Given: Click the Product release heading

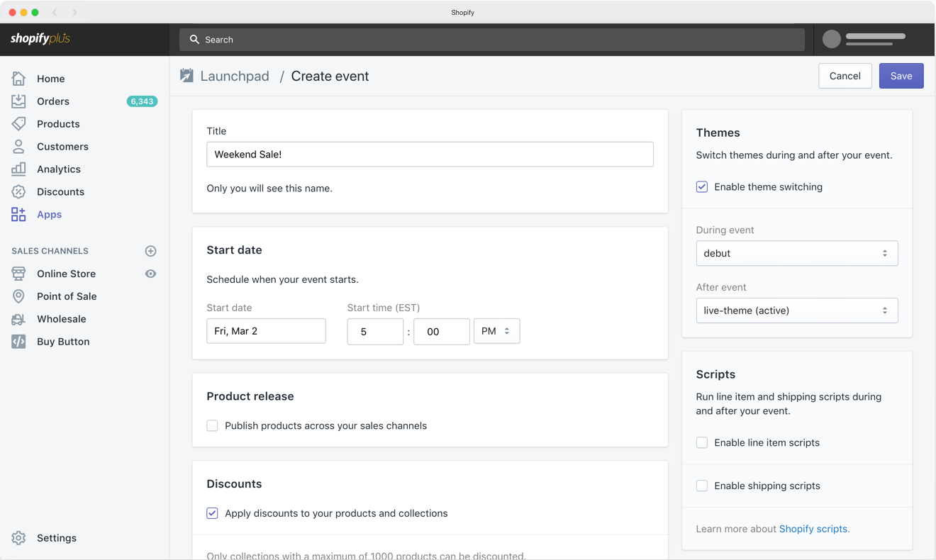Looking at the screenshot, I should (x=250, y=396).
